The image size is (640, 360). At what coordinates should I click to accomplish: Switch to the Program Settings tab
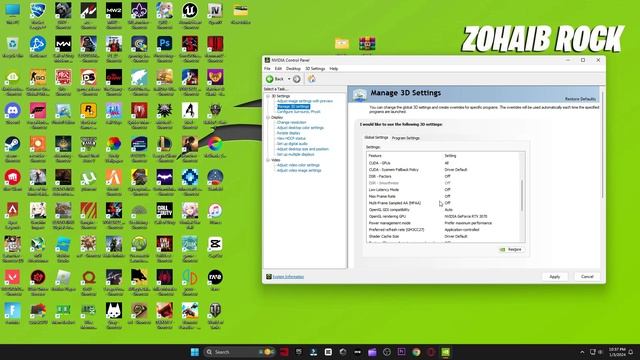tap(406, 138)
